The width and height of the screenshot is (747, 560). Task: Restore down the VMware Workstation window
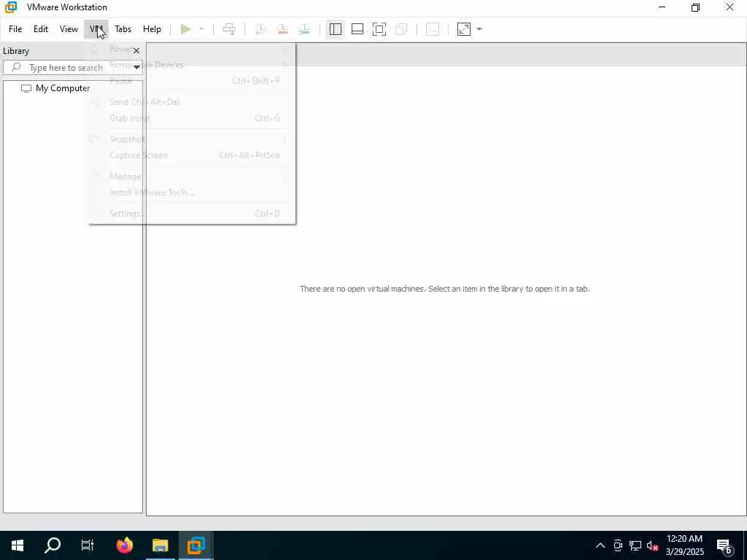coord(695,7)
